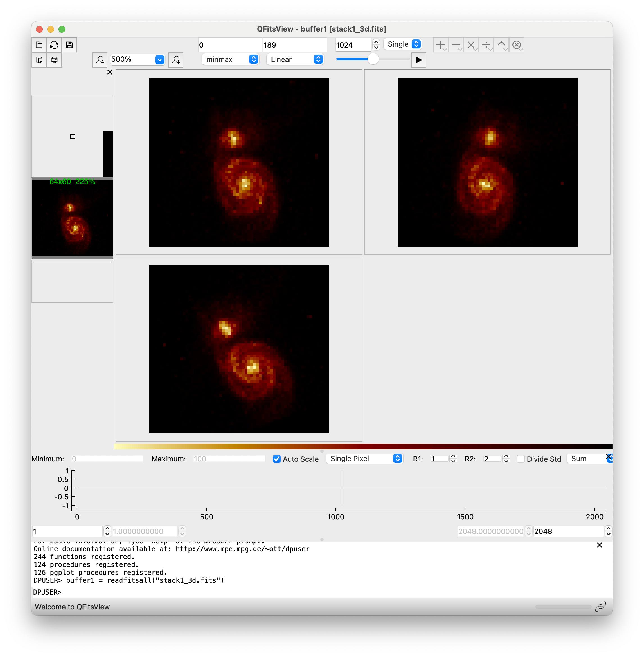Click the print icon
Screen dimensions: 644x657
(54, 60)
